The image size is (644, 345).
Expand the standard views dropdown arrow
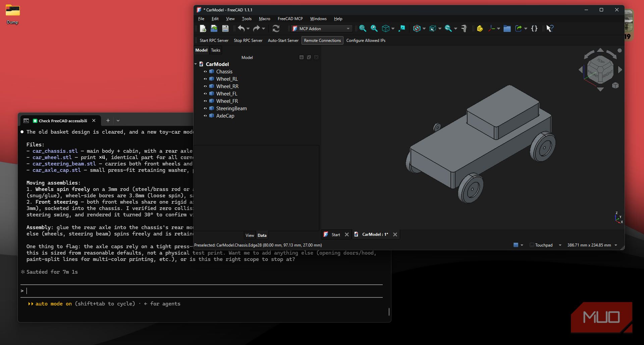point(393,29)
